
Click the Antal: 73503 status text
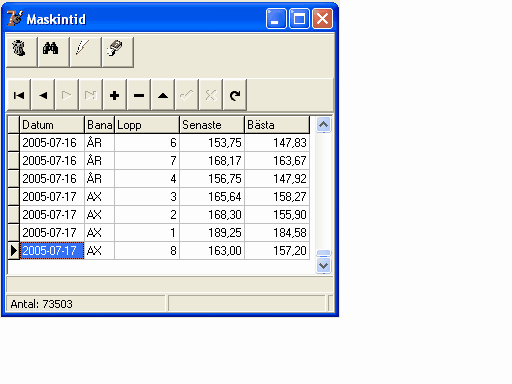click(x=41, y=304)
